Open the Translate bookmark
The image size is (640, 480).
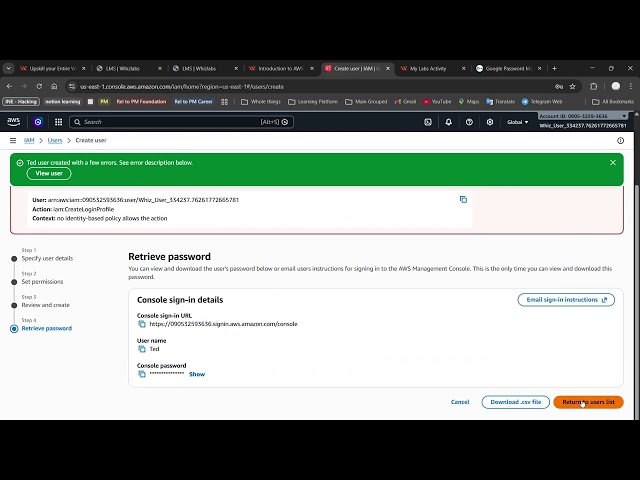[x=500, y=102]
